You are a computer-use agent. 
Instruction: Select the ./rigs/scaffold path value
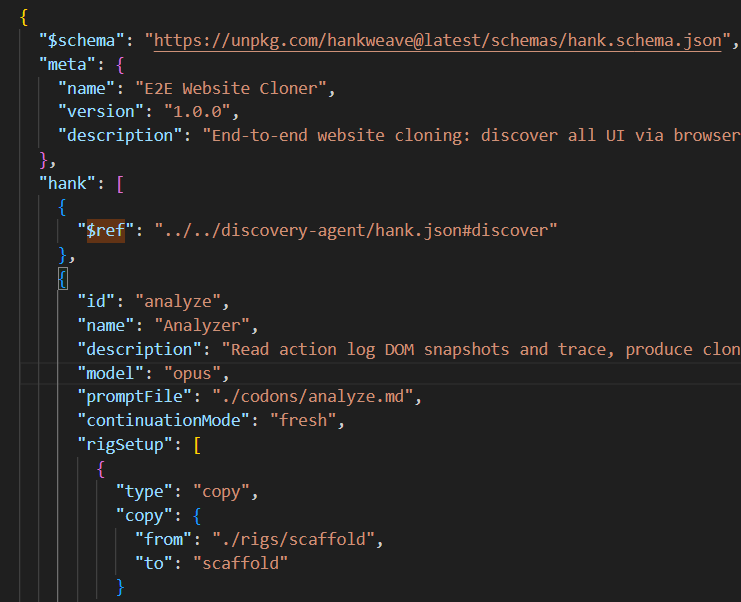[293, 539]
